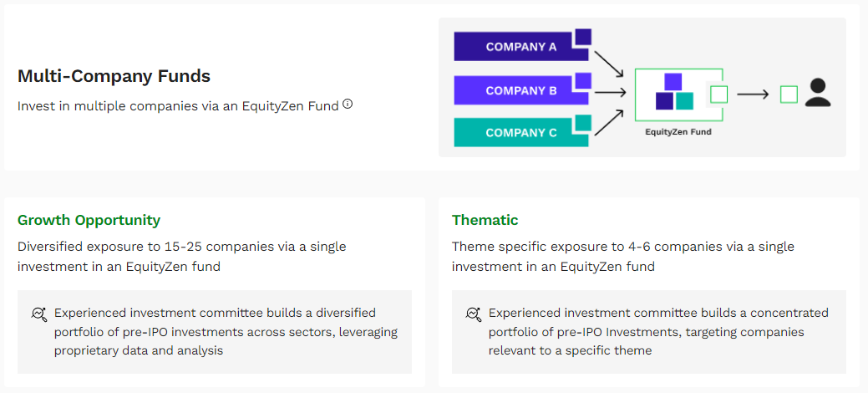Click the small square atop Company A
The height and width of the screenshot is (393, 868).
tap(583, 37)
